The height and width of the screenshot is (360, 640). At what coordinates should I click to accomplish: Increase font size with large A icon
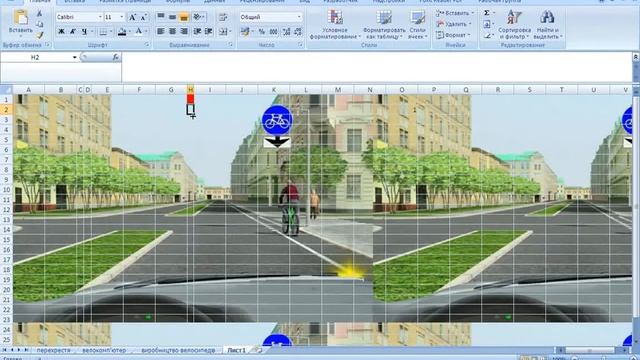pos(132,17)
